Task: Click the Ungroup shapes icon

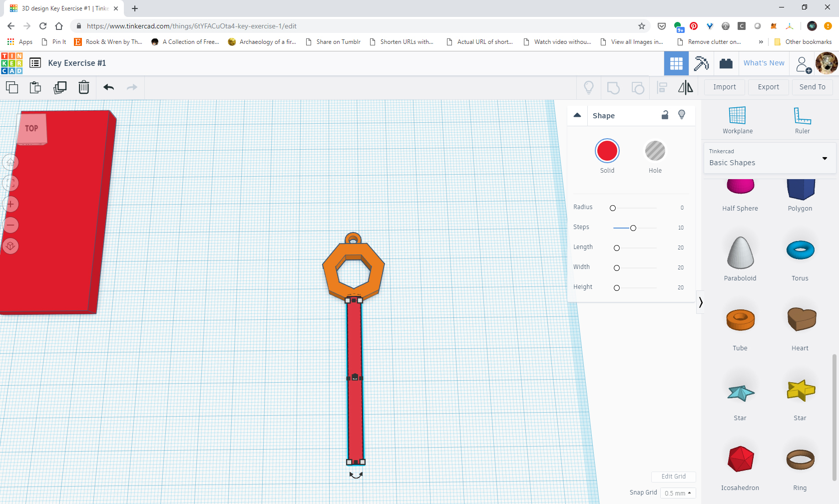Action: click(x=638, y=88)
